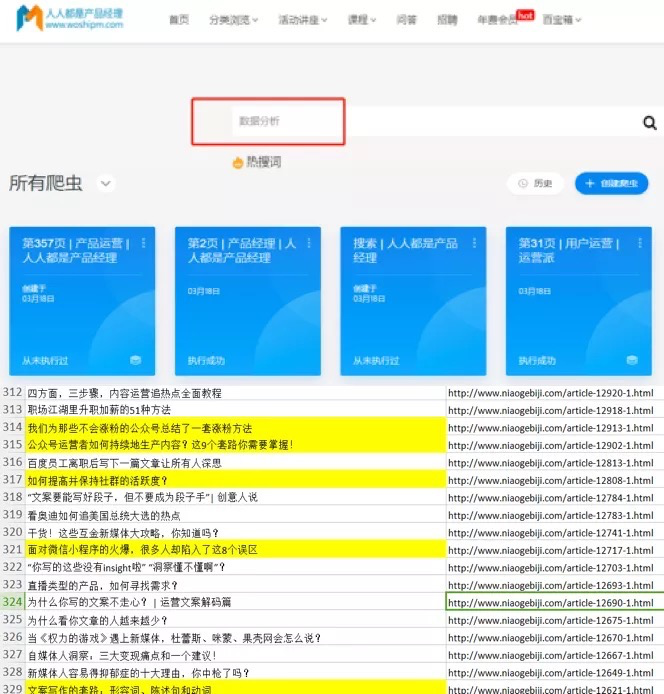Click highlighted cell 如何提高并保持社群的活跃度？
Image resolution: width=664 pixels, height=694 pixels.
point(235,480)
